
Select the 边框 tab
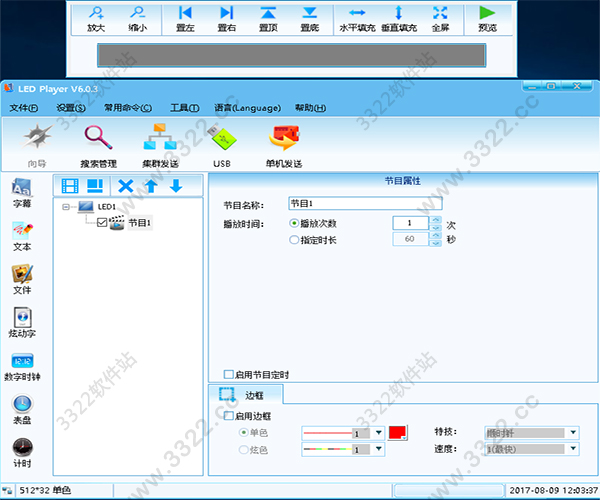pyautogui.click(x=246, y=395)
